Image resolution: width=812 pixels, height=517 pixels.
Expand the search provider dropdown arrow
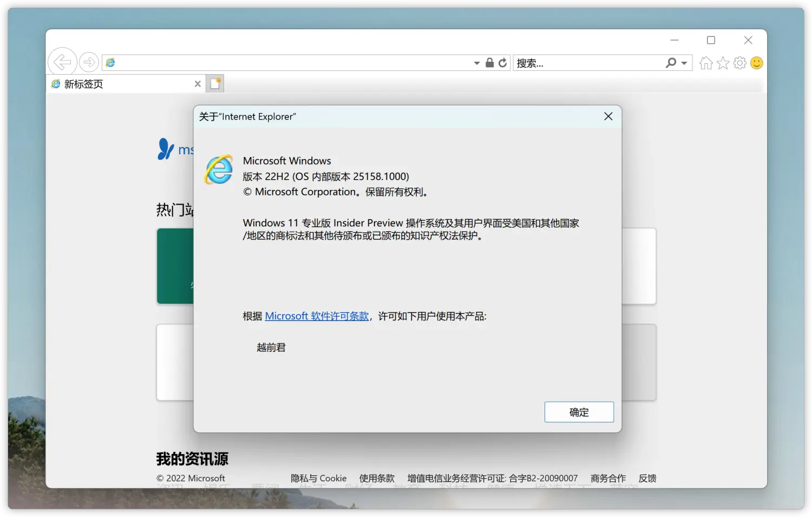point(684,63)
